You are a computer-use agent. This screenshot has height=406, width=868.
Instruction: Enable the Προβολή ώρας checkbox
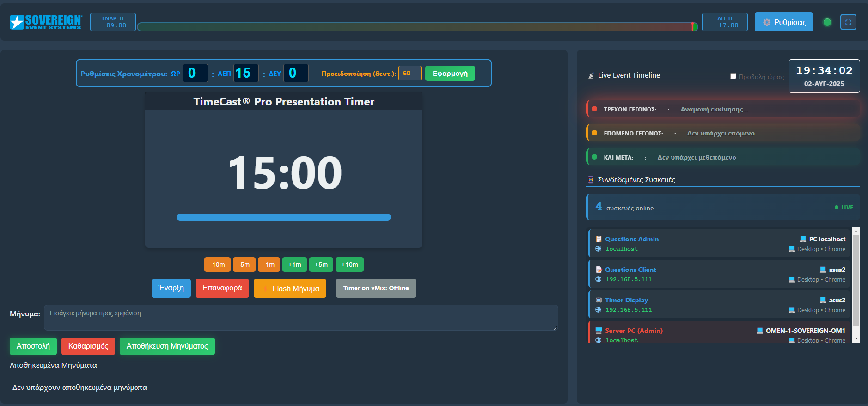click(733, 76)
